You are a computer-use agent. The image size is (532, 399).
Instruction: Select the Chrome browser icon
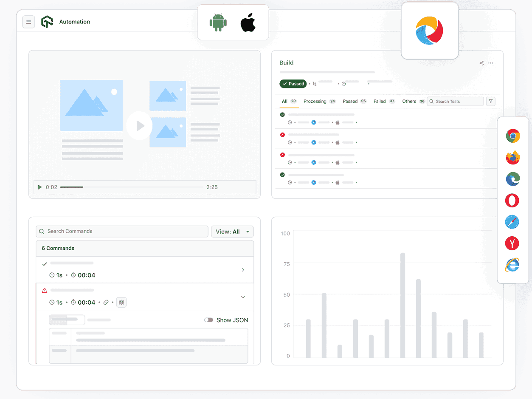click(x=512, y=136)
